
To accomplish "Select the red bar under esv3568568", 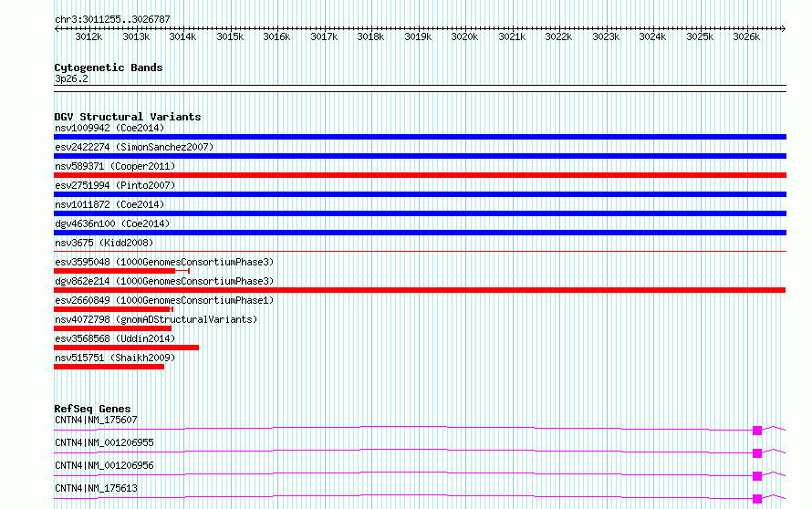I will pos(126,348).
